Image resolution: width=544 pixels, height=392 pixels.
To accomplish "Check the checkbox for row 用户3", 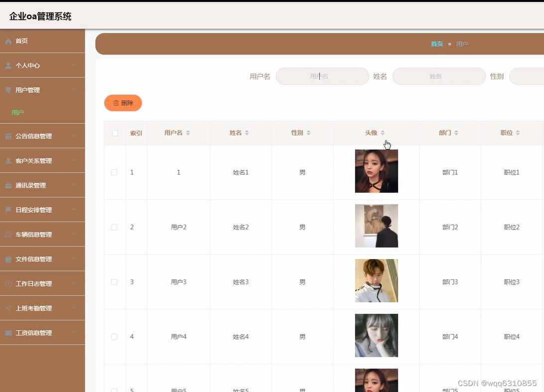I will pos(114,282).
